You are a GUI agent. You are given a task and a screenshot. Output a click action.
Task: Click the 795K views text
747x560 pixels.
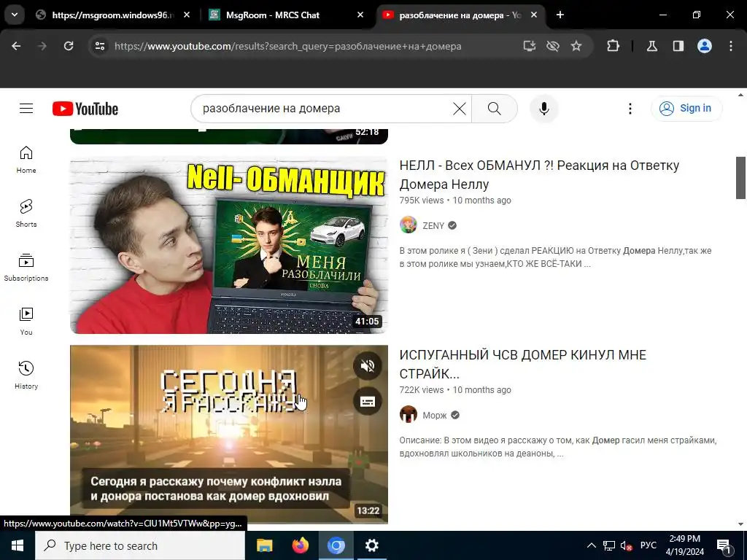pyautogui.click(x=421, y=201)
